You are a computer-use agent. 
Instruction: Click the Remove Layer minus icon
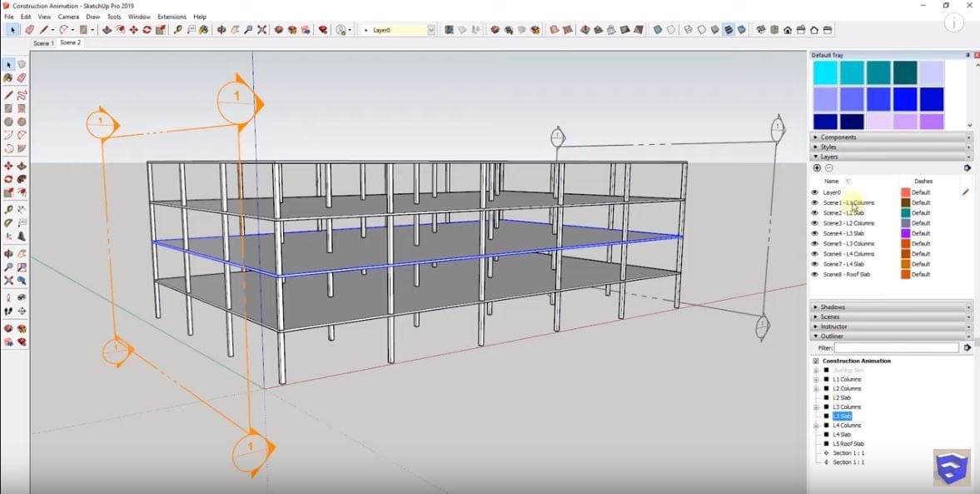[x=828, y=168]
